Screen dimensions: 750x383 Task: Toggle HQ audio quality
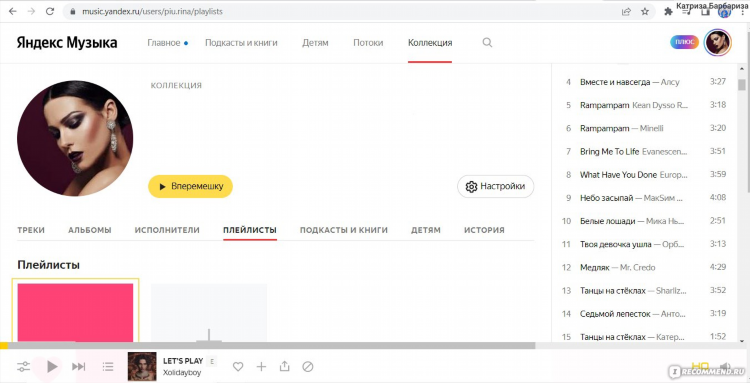pyautogui.click(x=701, y=367)
